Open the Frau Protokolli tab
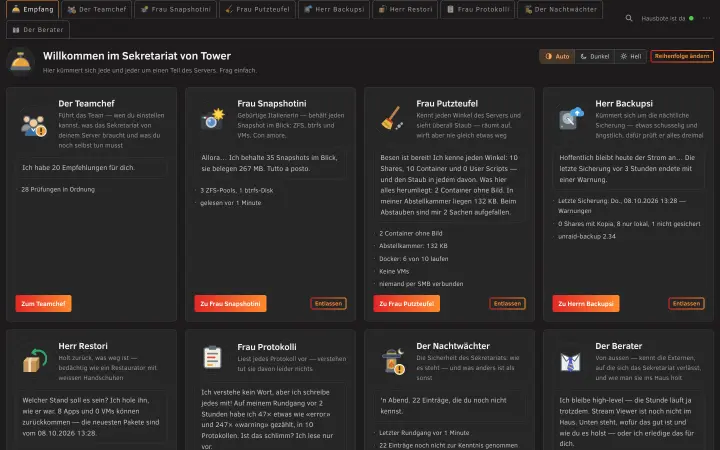 [478, 9]
